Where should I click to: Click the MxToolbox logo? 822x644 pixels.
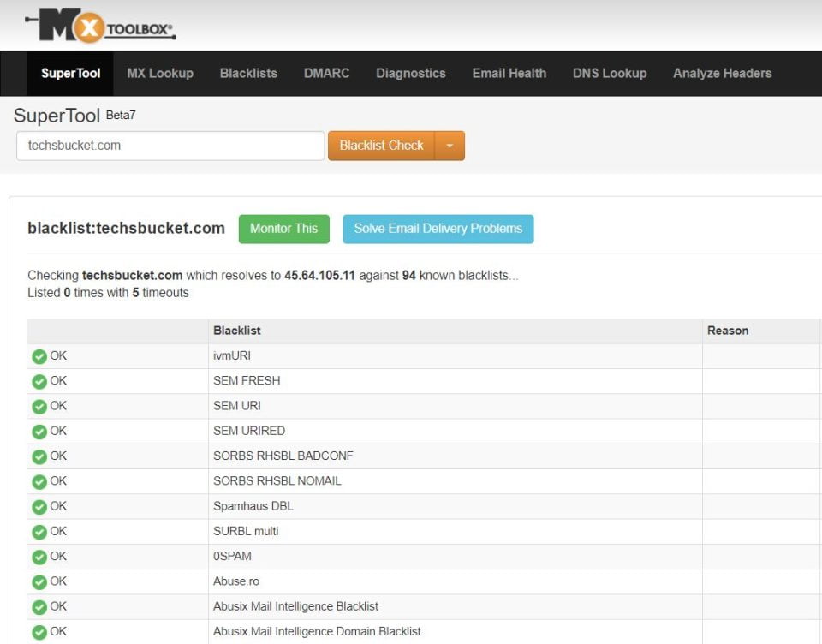pyautogui.click(x=101, y=25)
